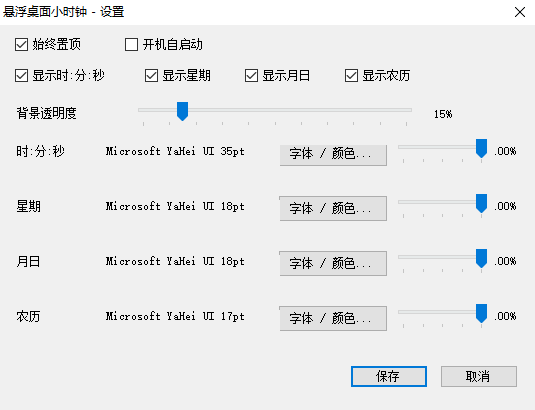535x410 pixels.
Task: Click the 悬浮桌面小时钟 - 设置 title text
Action: [63, 12]
